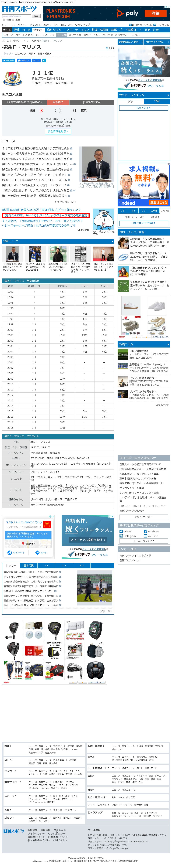Open the RSS feed icon
This screenshot has height=868, width=172.
coord(110,49)
